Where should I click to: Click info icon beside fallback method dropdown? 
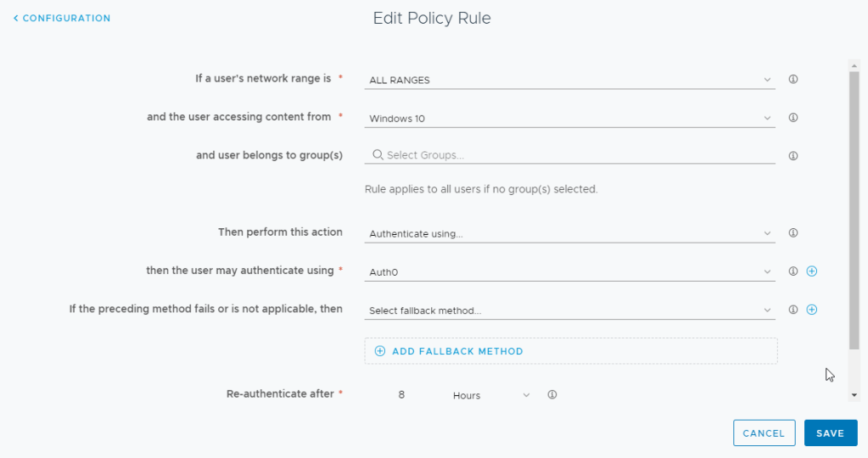point(793,310)
